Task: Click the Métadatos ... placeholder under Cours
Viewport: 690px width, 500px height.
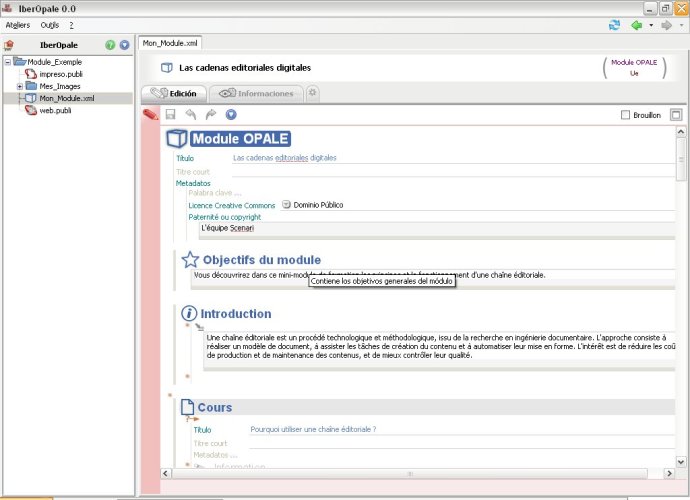Action: pyautogui.click(x=215, y=455)
